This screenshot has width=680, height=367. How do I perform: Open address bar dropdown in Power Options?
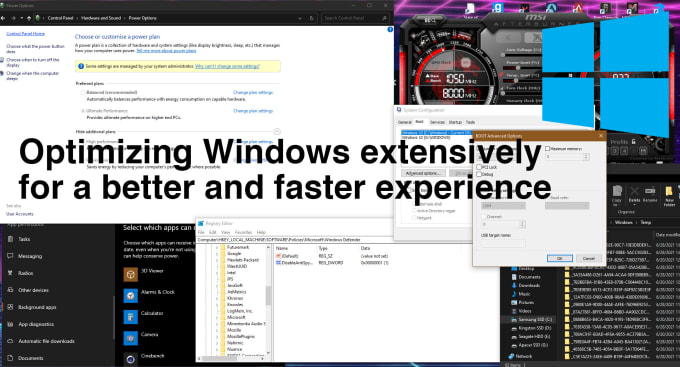click(300, 18)
